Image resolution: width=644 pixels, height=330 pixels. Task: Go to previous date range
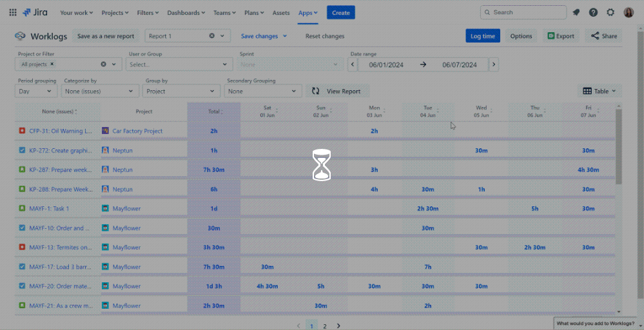[x=353, y=64]
